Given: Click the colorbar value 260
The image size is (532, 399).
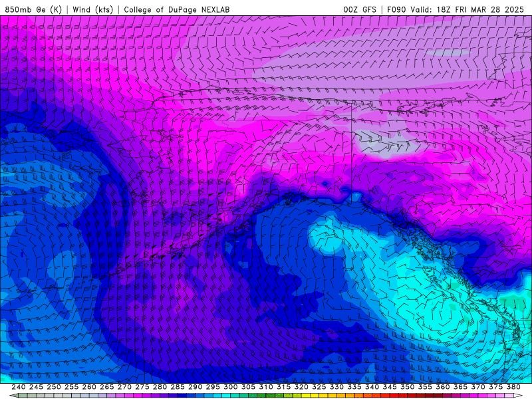Looking at the screenshot, I should 89,387.
